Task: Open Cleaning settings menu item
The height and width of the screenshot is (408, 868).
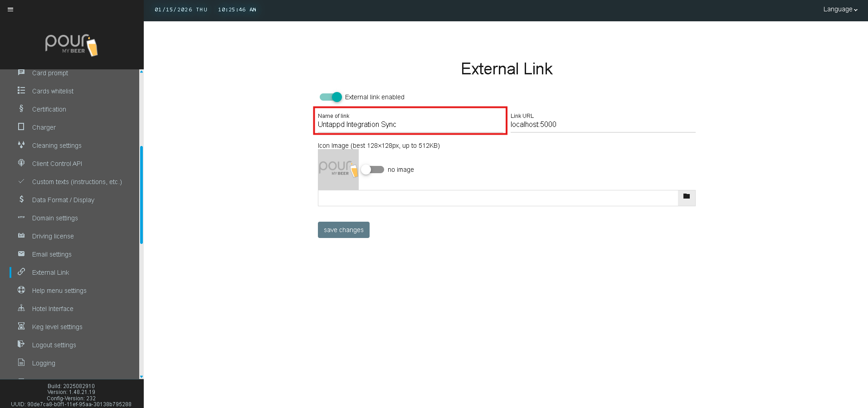Action: click(57, 146)
